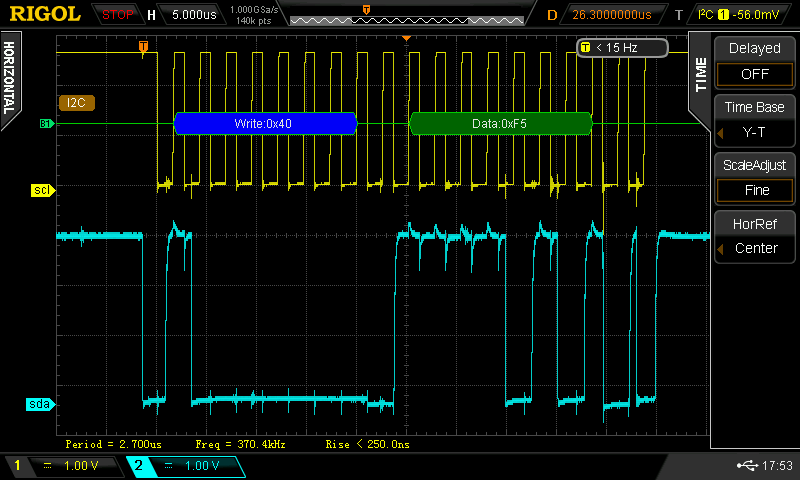Click the orange D delay label
This screenshot has height=480, width=800.
[x=552, y=15]
